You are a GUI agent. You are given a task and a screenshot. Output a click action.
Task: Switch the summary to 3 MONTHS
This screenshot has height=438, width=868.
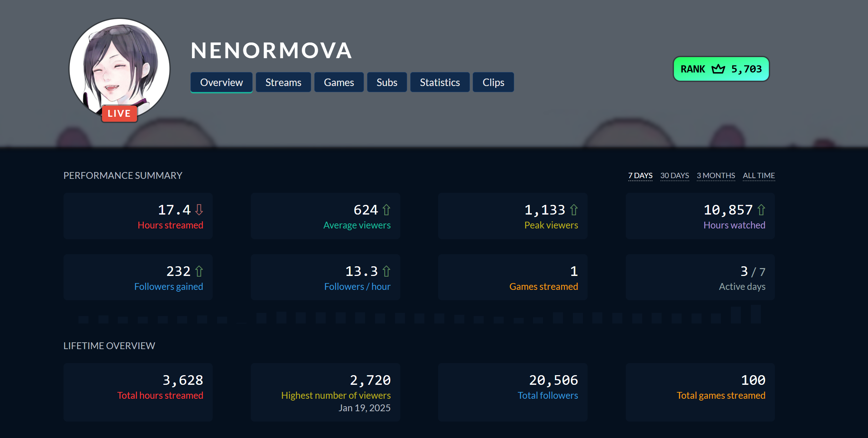coord(716,176)
